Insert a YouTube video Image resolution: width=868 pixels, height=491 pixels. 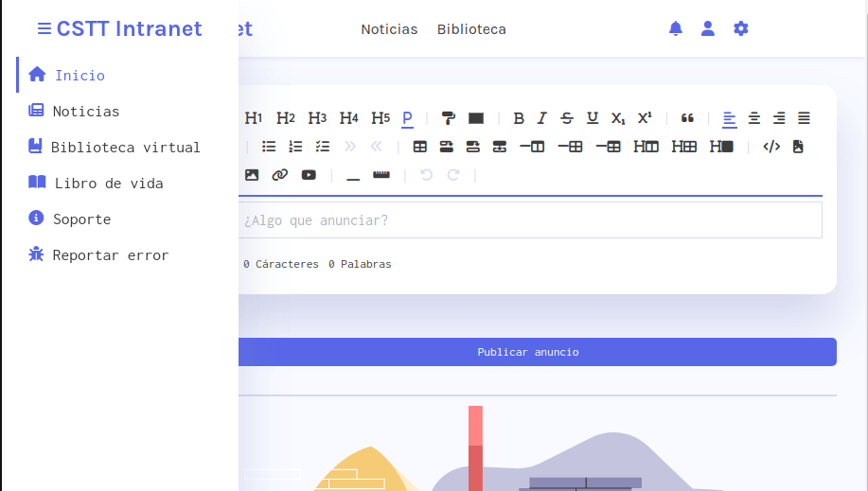[309, 175]
